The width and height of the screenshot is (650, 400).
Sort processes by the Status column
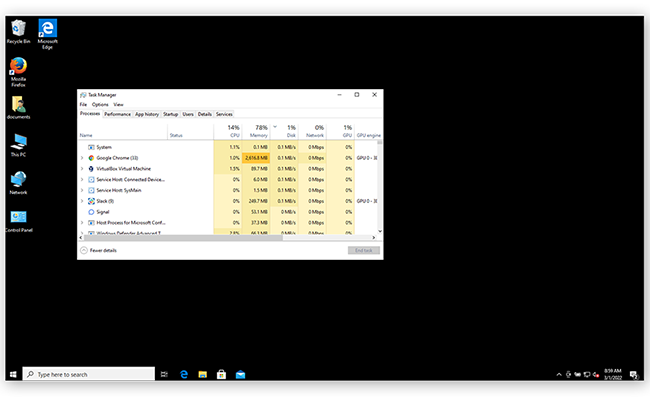click(x=190, y=131)
